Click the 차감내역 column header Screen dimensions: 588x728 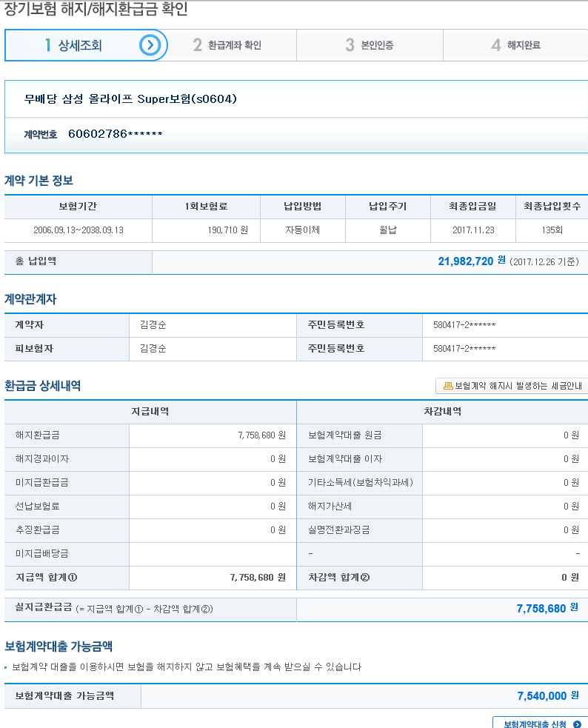(442, 412)
